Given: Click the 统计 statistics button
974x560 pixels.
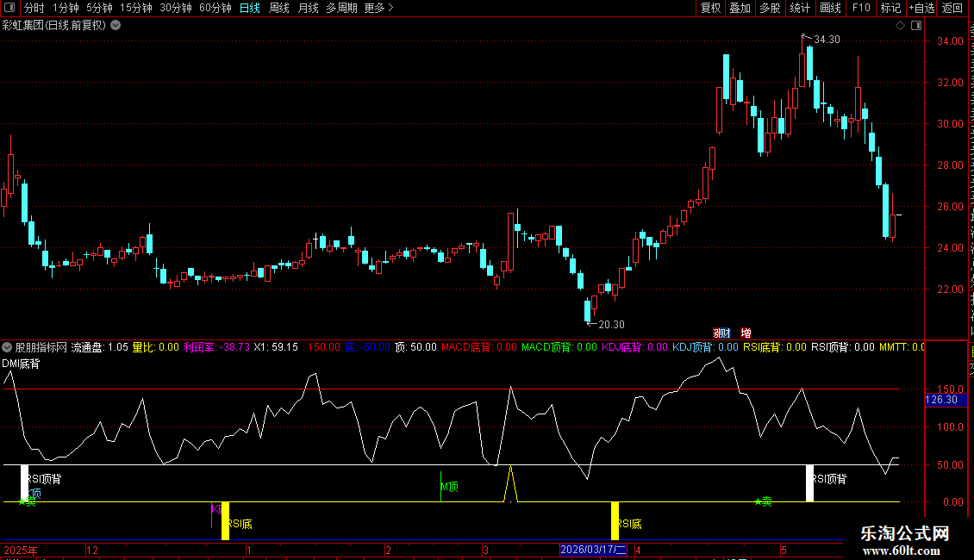Looking at the screenshot, I should coord(800,8).
